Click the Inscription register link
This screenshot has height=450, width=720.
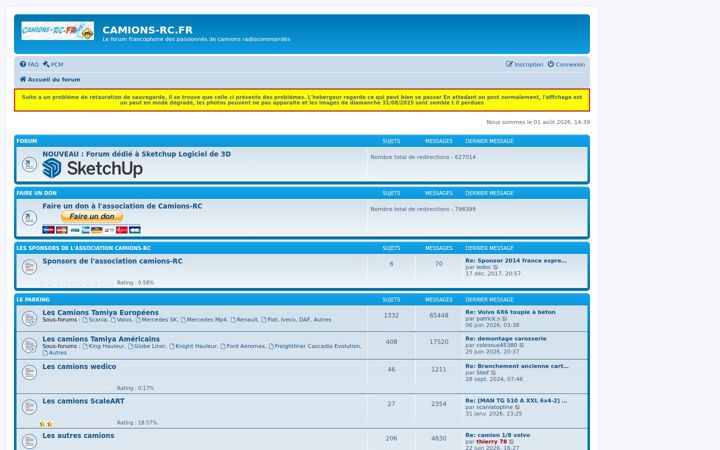(x=524, y=64)
